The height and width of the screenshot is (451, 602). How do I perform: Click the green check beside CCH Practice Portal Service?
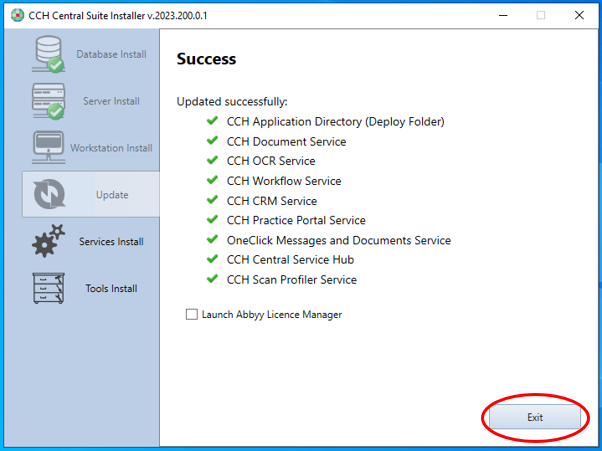tap(212, 220)
